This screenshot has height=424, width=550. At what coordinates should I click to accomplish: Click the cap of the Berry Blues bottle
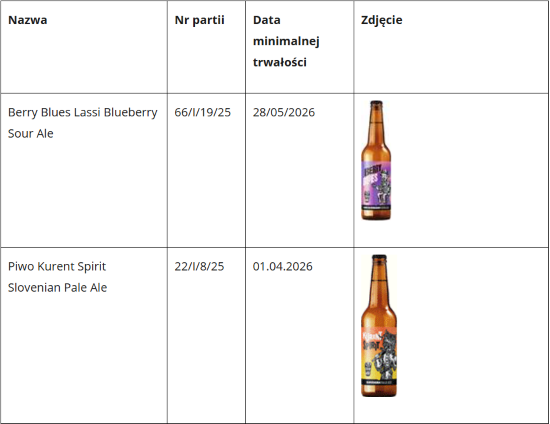click(x=376, y=104)
